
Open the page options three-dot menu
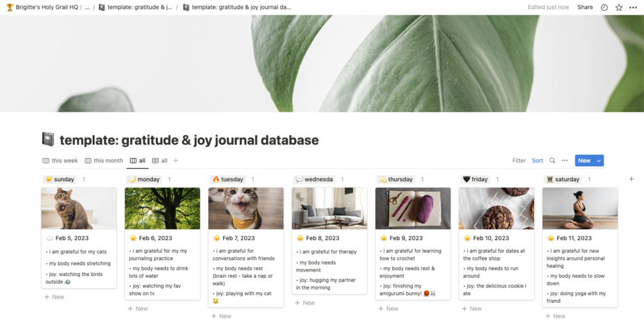(x=633, y=8)
